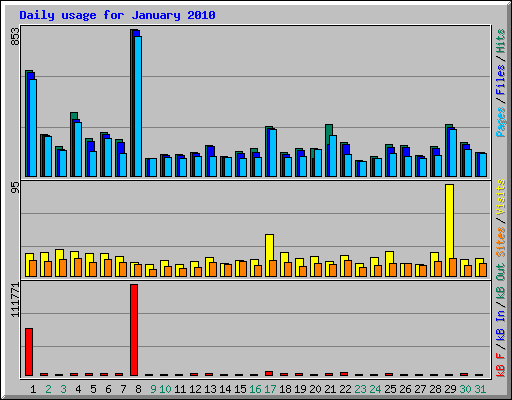Click the light blue pages bar for day 1
512x400 pixels.
point(33,128)
